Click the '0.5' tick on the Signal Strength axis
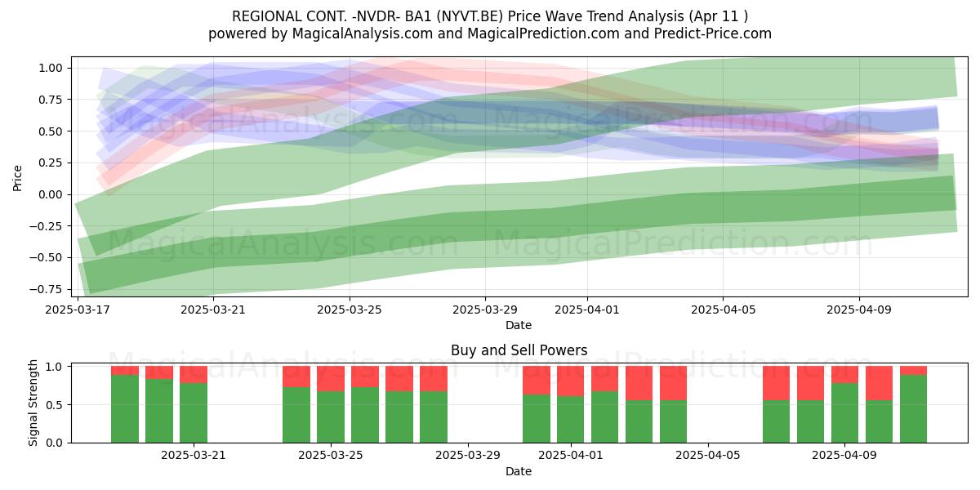The image size is (980, 490). [56, 405]
